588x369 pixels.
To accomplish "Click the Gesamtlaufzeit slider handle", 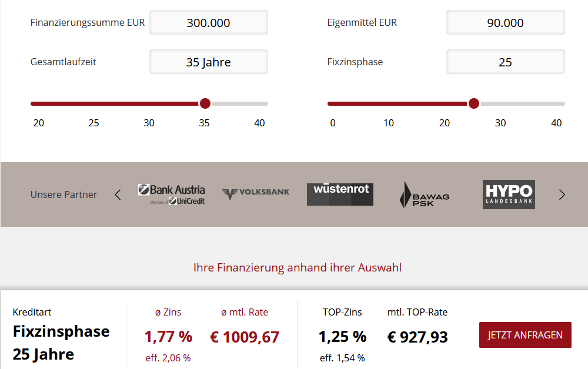I will (205, 103).
